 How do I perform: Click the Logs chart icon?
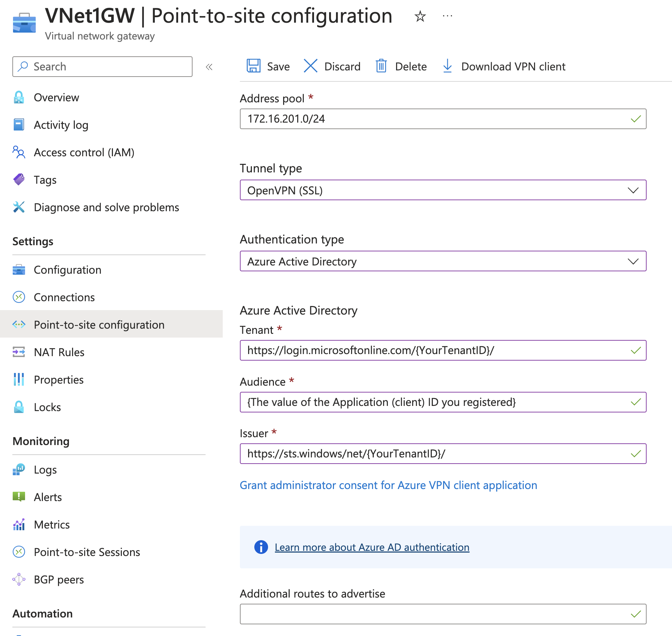19,469
